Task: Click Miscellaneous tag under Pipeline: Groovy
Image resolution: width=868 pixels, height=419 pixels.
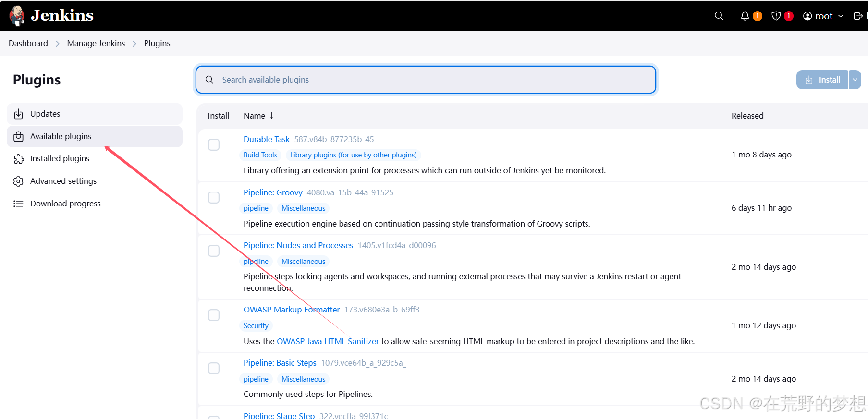Action: (304, 208)
